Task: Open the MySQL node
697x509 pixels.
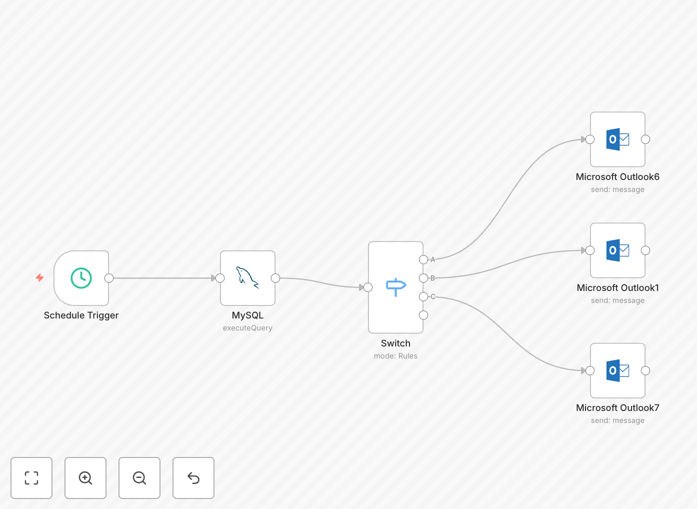Action: coord(248,278)
